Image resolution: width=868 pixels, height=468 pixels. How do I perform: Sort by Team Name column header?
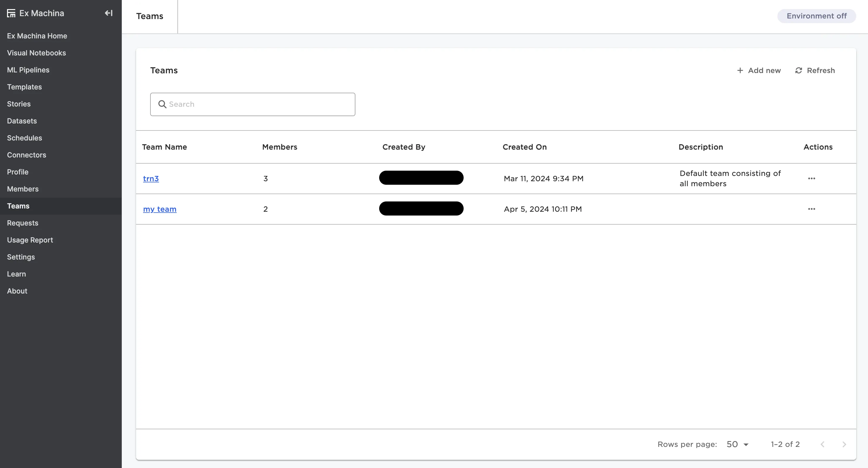[165, 147]
